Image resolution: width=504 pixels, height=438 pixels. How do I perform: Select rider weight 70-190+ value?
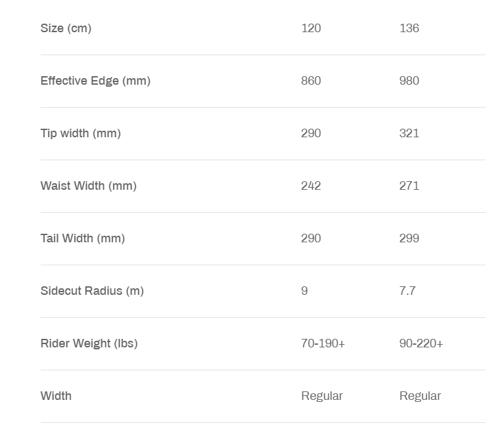point(323,343)
